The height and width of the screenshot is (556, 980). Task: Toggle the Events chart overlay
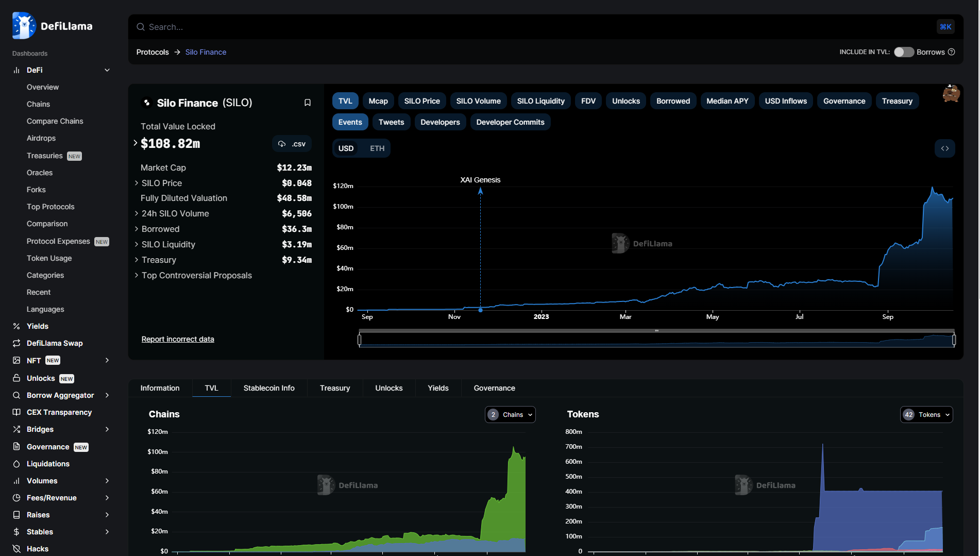pyautogui.click(x=350, y=122)
